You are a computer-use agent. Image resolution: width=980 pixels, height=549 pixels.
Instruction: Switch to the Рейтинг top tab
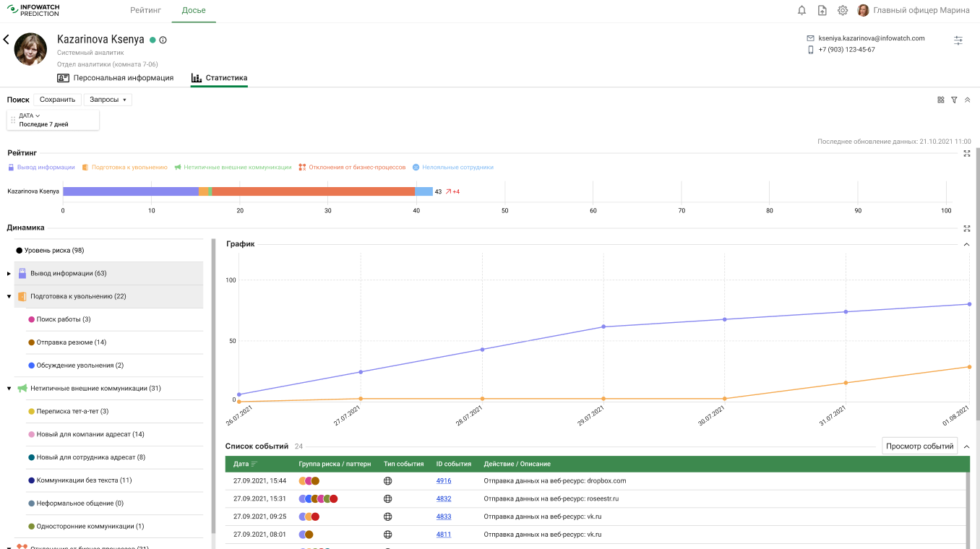(x=145, y=11)
